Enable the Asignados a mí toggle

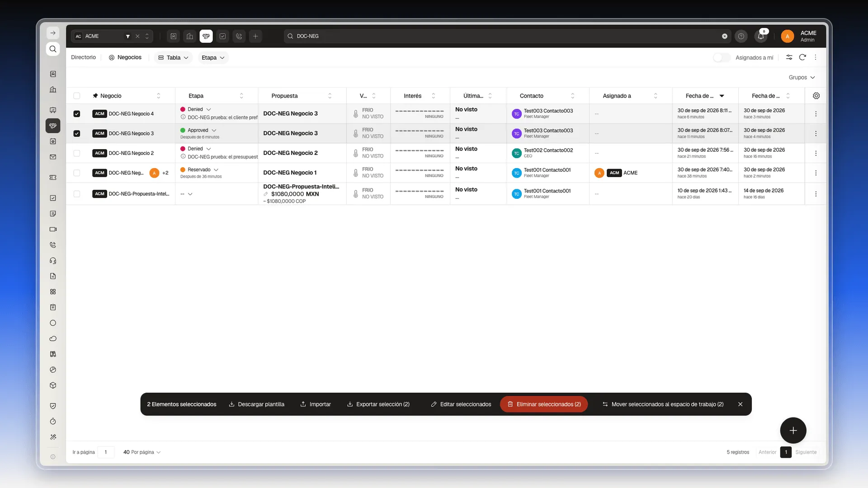pos(722,57)
